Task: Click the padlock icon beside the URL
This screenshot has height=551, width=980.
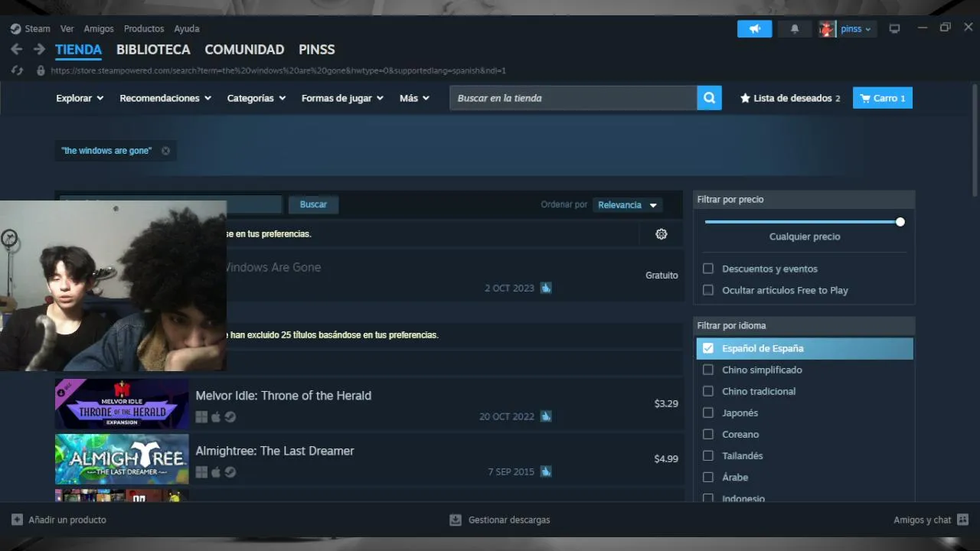Action: 41,70
